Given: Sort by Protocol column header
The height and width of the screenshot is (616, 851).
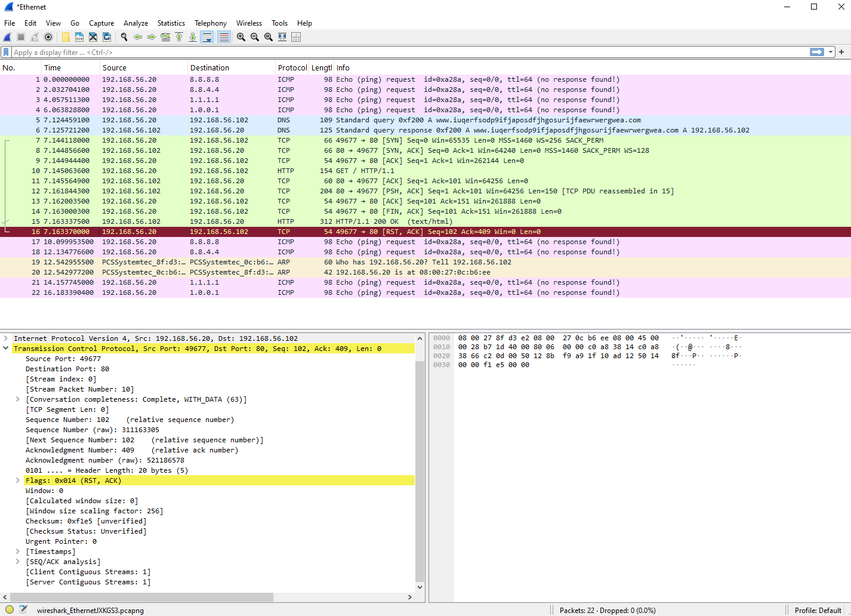Looking at the screenshot, I should tap(292, 67).
